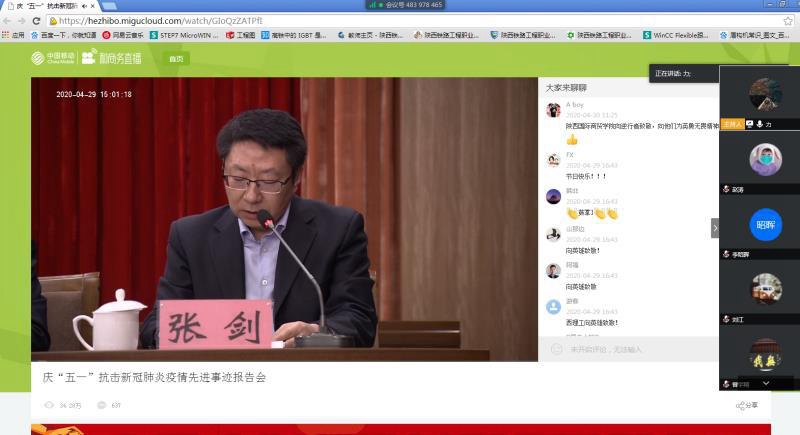Click the URL address bar
Screen dimensions: 800x435
[x=300, y=20]
